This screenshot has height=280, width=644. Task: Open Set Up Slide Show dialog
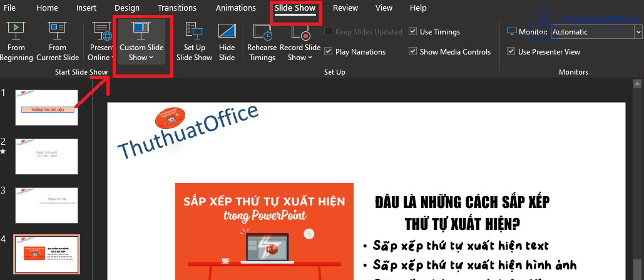coord(194,42)
